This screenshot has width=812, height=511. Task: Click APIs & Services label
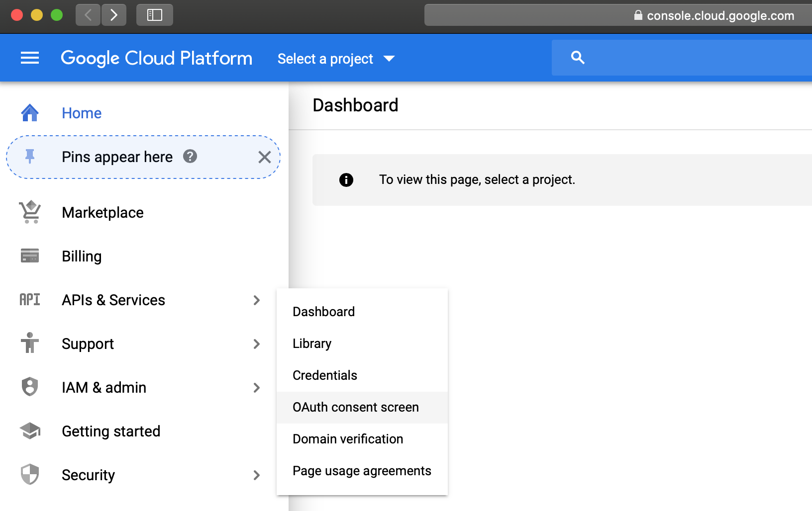[x=113, y=300]
